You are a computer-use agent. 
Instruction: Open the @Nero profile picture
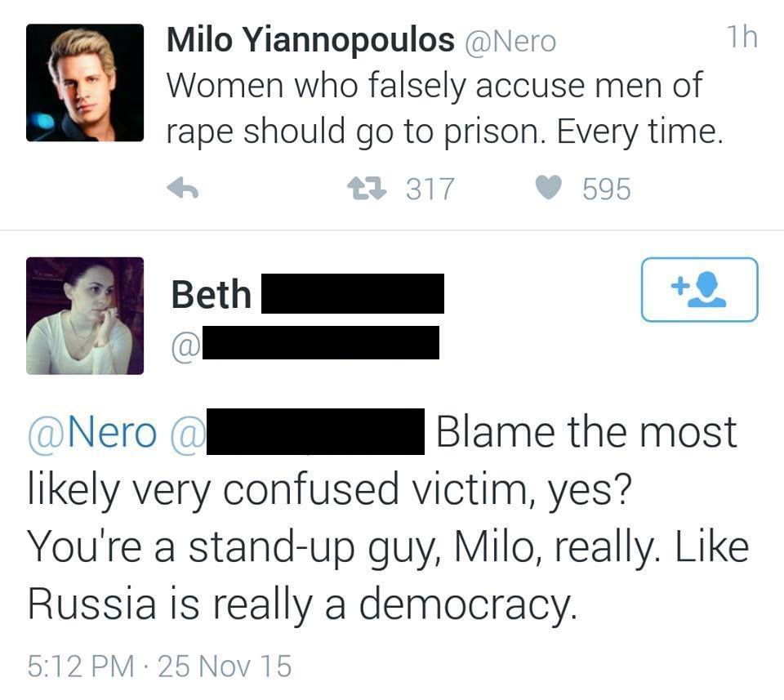[x=85, y=82]
